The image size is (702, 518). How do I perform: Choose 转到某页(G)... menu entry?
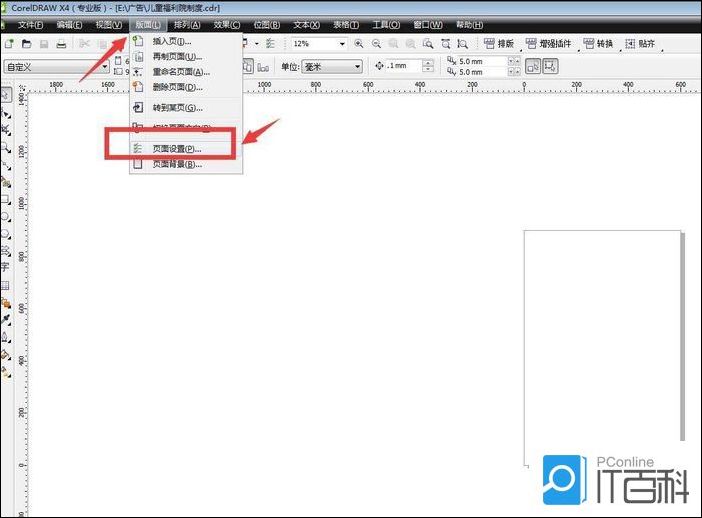186,107
